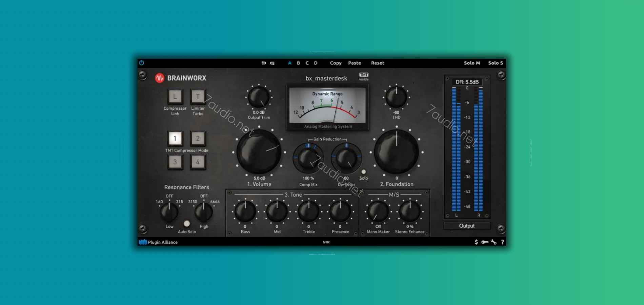This screenshot has height=305, width=644.
Task: Click the DR: 5.5dB readout
Action: click(467, 82)
